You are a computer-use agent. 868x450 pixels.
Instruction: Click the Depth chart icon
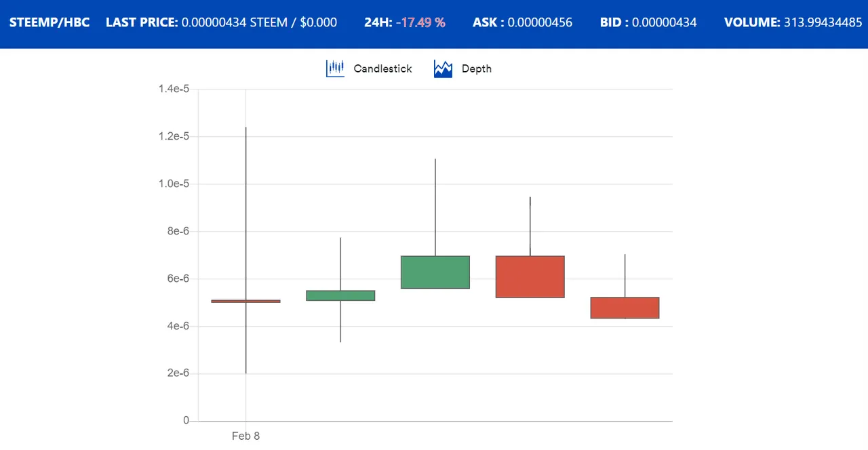[443, 68]
